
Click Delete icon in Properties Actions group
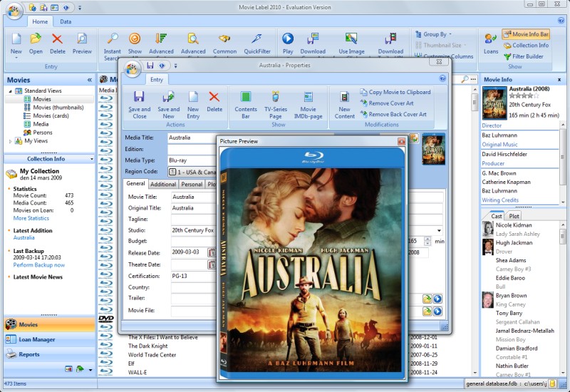[x=214, y=102]
